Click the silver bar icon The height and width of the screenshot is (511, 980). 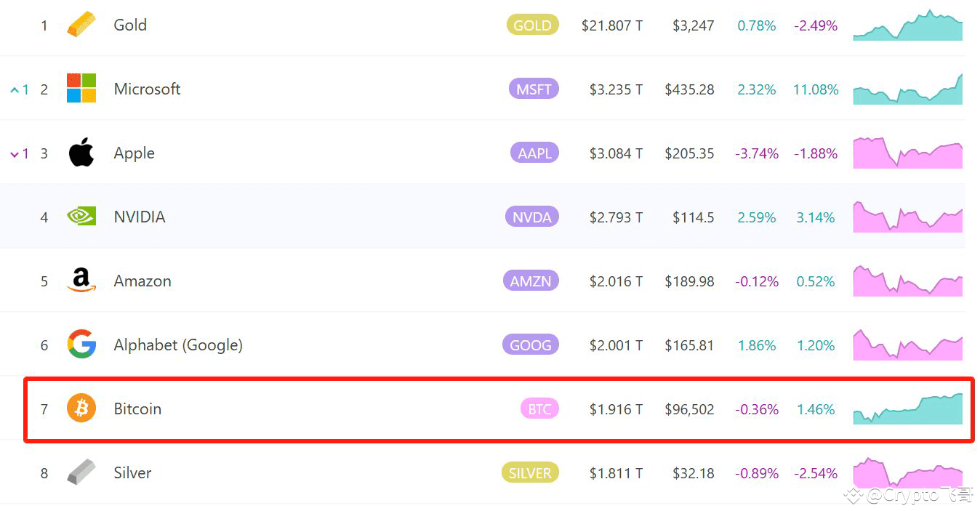point(81,472)
